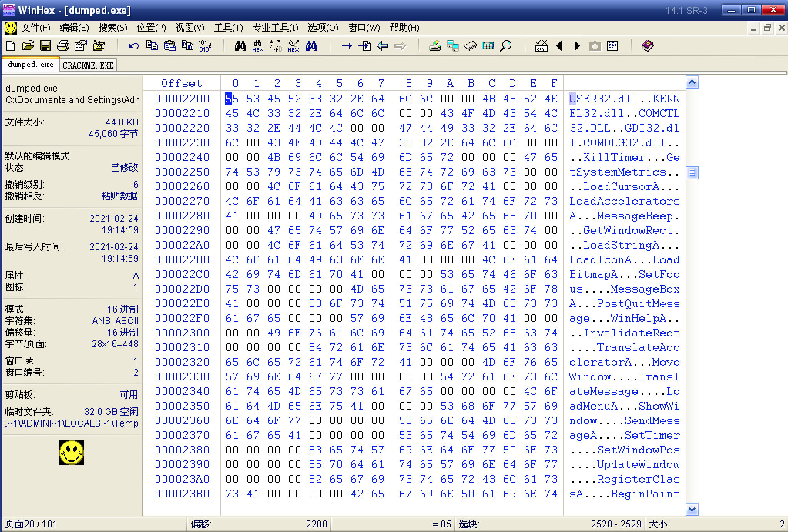Click the Find Hex Values binoculars icon
Screen dimensions: 788x532
(258, 46)
